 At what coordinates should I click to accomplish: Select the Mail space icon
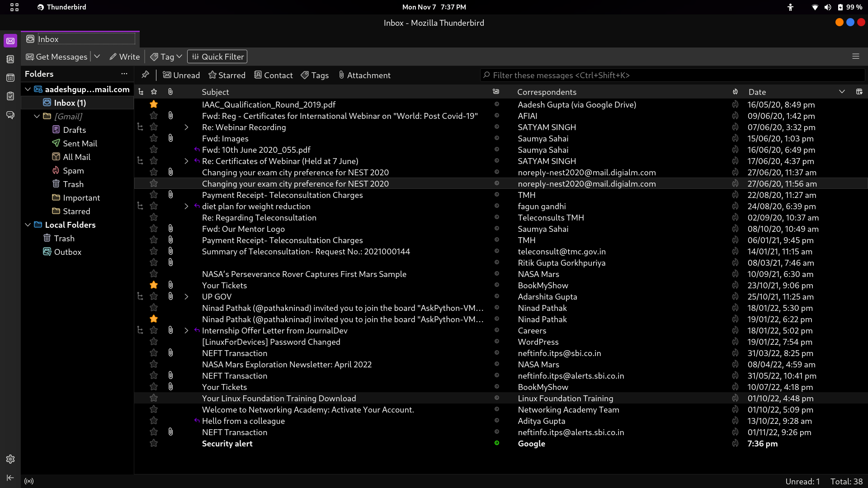pyautogui.click(x=10, y=41)
